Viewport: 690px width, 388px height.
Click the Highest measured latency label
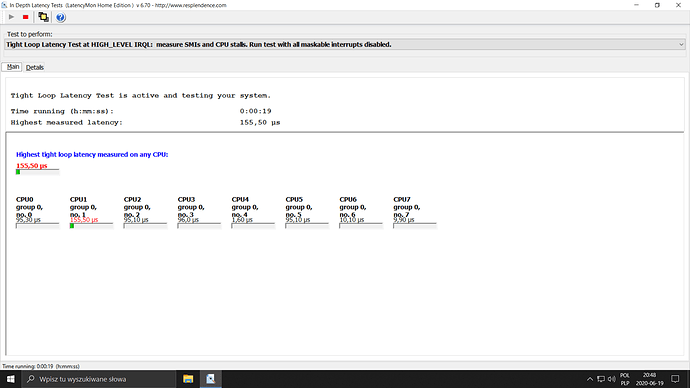point(66,123)
